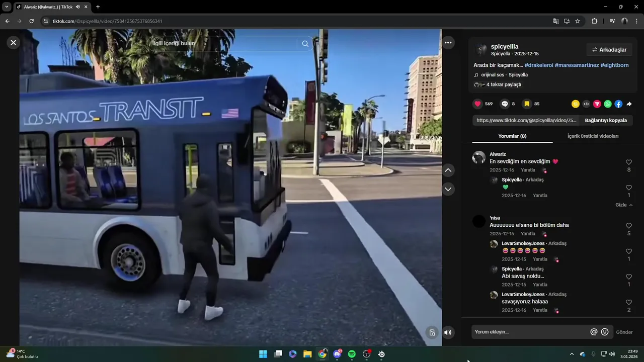This screenshot has width=644, height=362.
Task: Switch to Yorumlar (8) tab
Action: coord(512,136)
